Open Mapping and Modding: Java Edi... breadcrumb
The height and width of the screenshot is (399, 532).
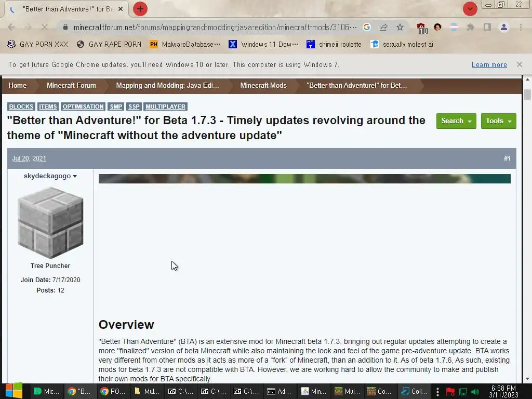point(168,86)
